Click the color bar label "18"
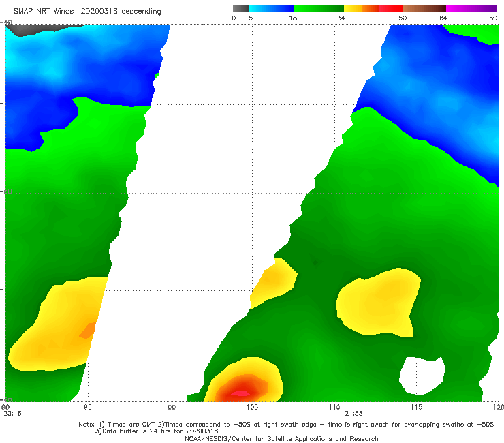Viewport: 504px width, 443px height. pyautogui.click(x=293, y=18)
